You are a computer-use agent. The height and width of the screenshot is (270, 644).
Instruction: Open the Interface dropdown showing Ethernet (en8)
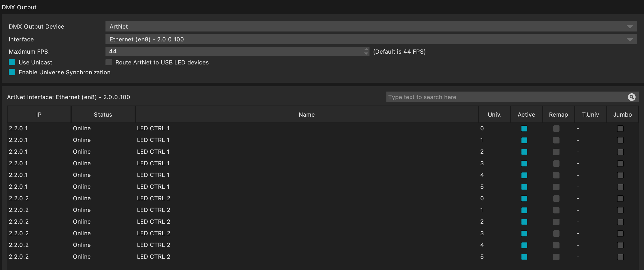(371, 39)
